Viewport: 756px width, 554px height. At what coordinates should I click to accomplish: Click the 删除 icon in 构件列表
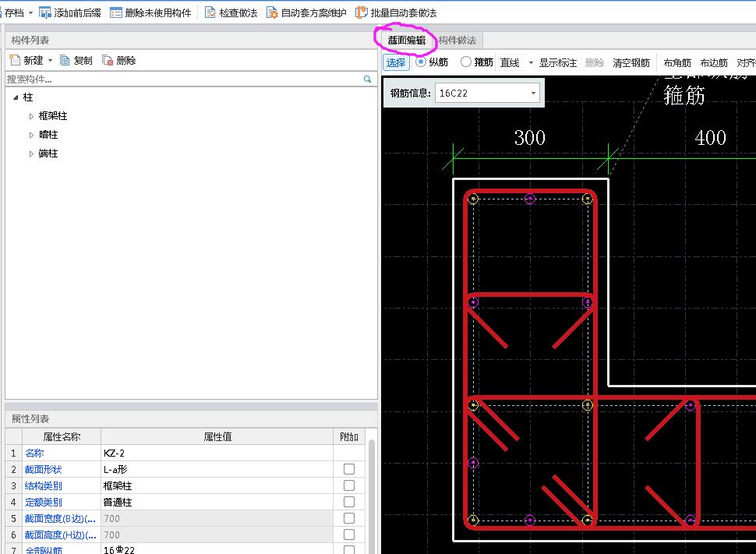pyautogui.click(x=108, y=60)
